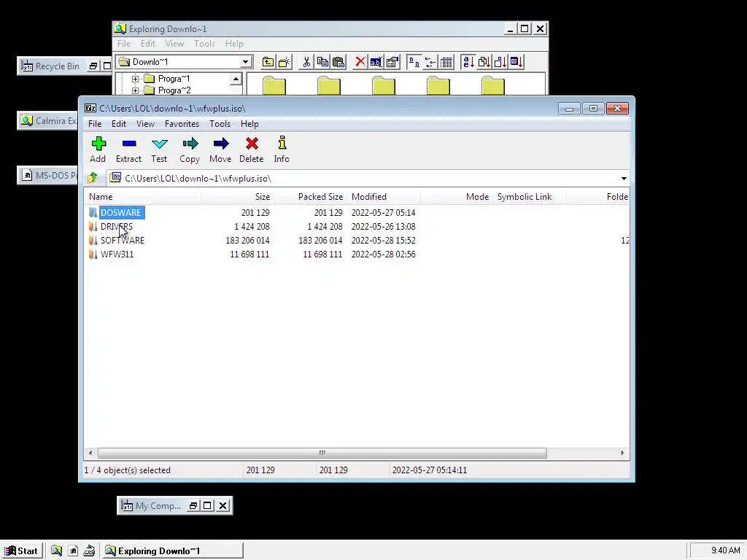This screenshot has width=747, height=560.
Task: Click modified date 2022-05-28 02:56
Action: (x=384, y=254)
